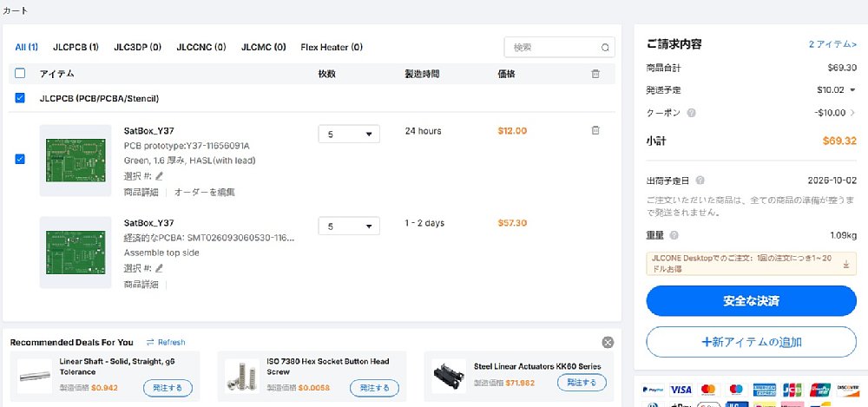Edit selection pencil for PCBA item
Screen dimensions: 868x407
click(160, 268)
